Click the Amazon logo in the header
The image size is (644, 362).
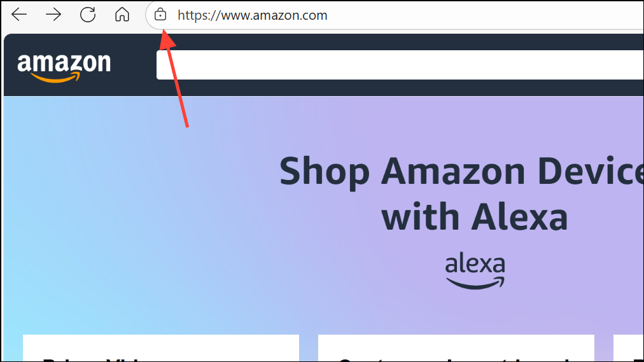(x=64, y=67)
